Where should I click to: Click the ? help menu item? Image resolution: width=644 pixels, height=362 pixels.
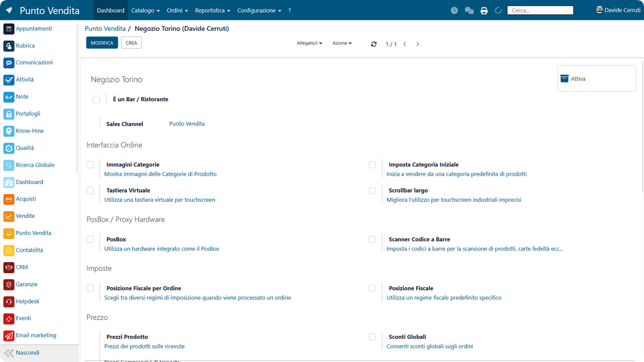pos(290,10)
